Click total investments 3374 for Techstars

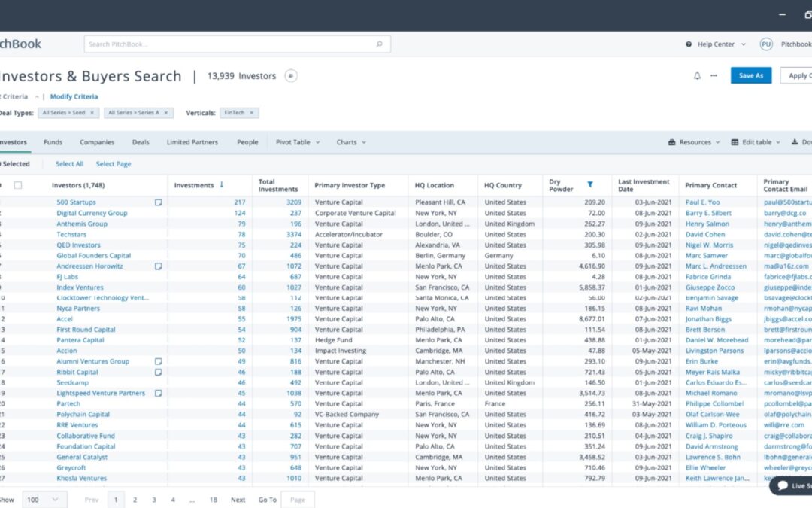coord(294,234)
